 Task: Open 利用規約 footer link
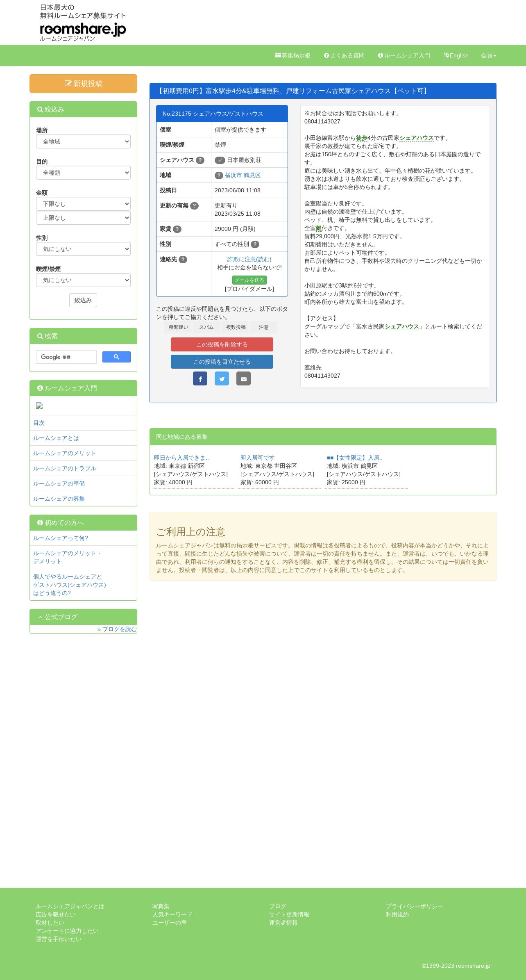397,914
